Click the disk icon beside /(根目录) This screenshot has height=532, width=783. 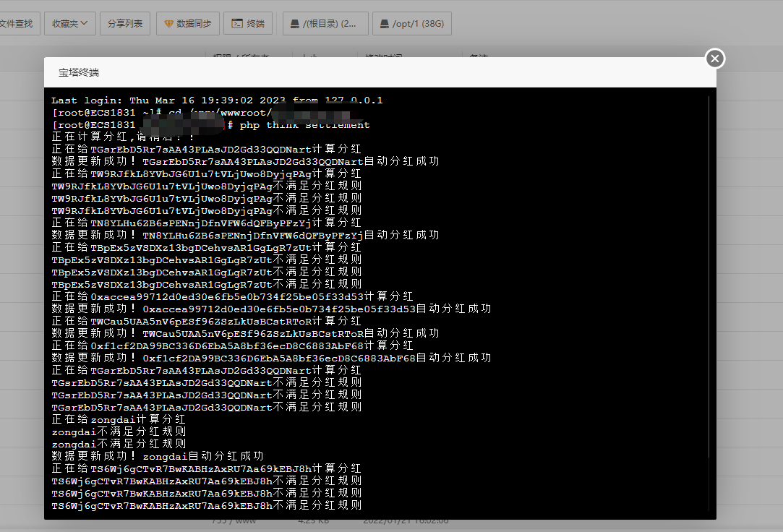click(x=295, y=24)
